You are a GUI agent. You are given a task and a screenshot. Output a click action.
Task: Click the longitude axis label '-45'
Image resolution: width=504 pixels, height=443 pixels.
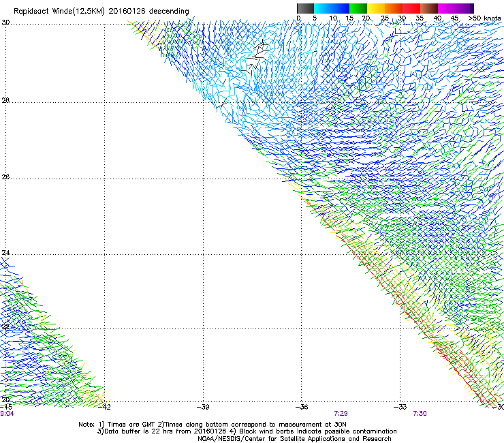[x=6, y=407]
